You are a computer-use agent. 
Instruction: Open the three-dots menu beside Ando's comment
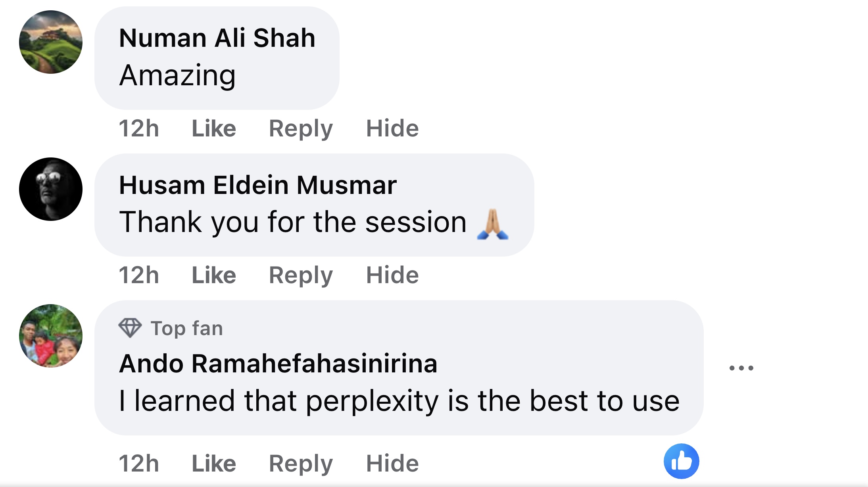point(741,368)
